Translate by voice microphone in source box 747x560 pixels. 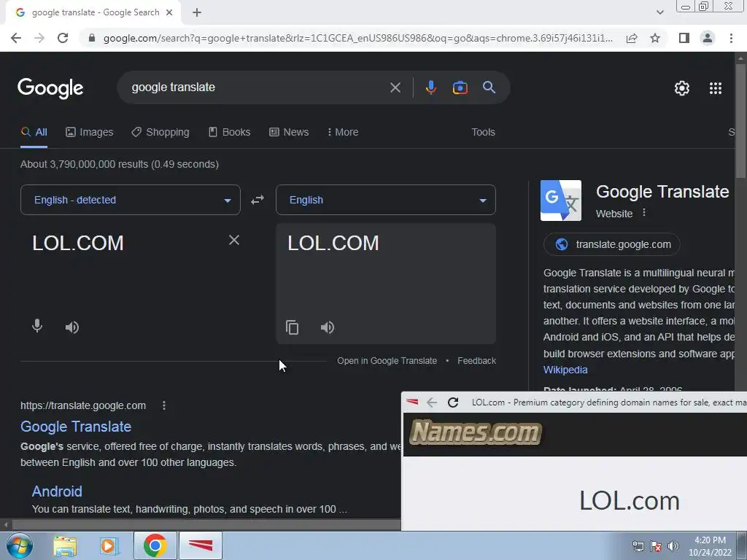pos(36,326)
